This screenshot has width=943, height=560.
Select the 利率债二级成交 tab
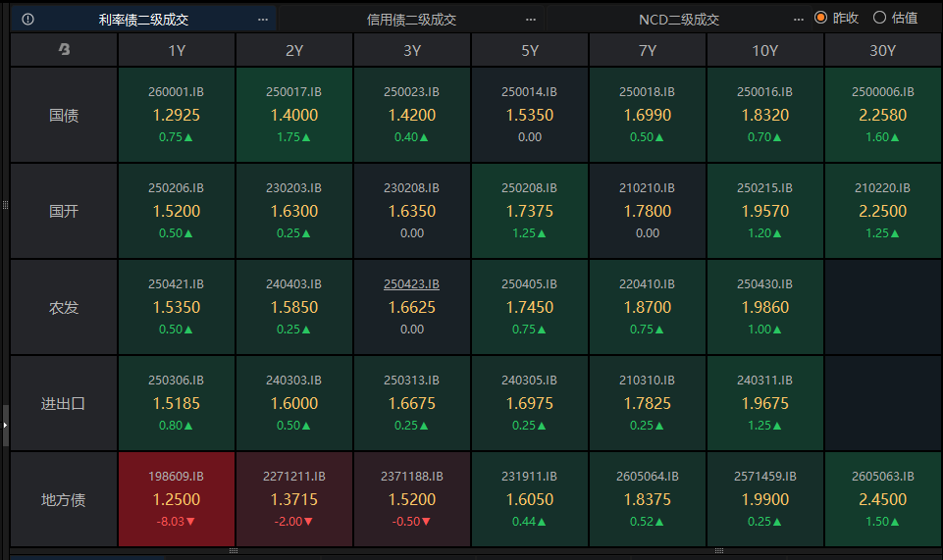pos(143,19)
